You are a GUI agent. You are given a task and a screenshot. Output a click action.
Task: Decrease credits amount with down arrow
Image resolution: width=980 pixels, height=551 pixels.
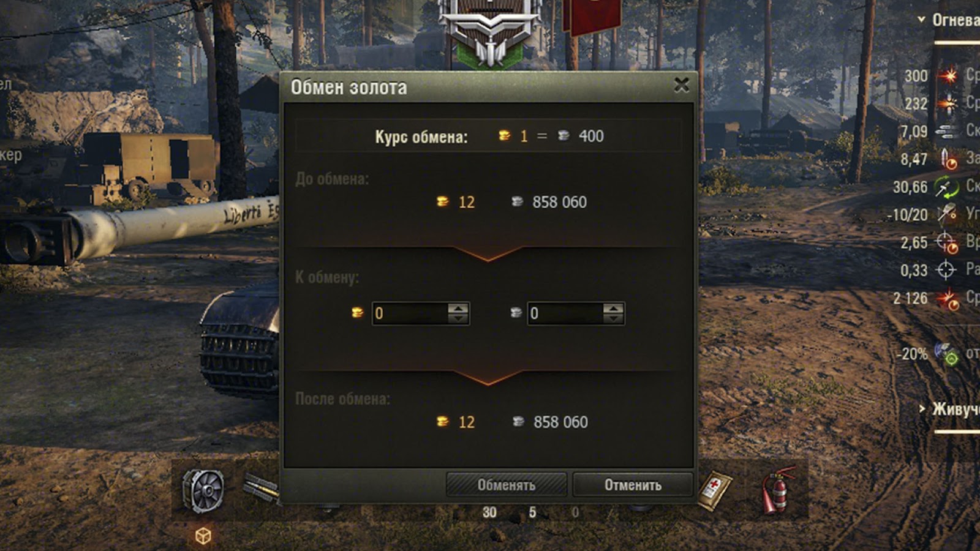point(613,318)
